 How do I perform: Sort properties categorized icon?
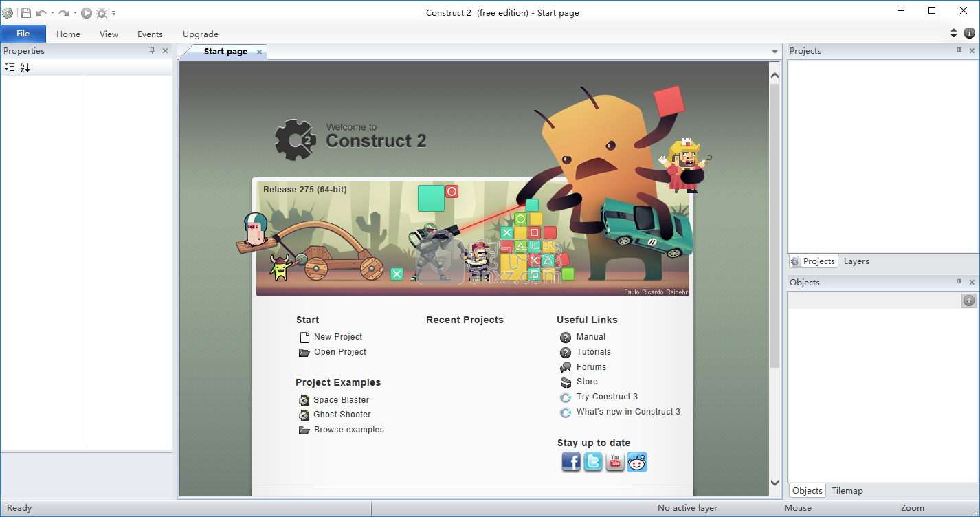coord(10,67)
